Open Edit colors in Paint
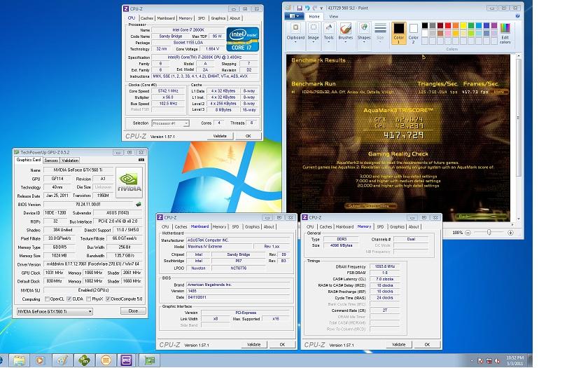Image resolution: width=588 pixels, height=368 pixels. [x=505, y=33]
